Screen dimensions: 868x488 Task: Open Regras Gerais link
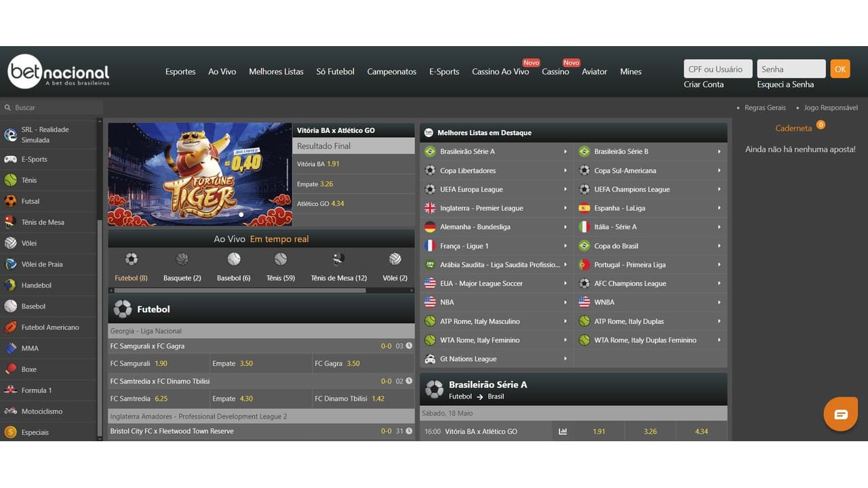pos(765,108)
